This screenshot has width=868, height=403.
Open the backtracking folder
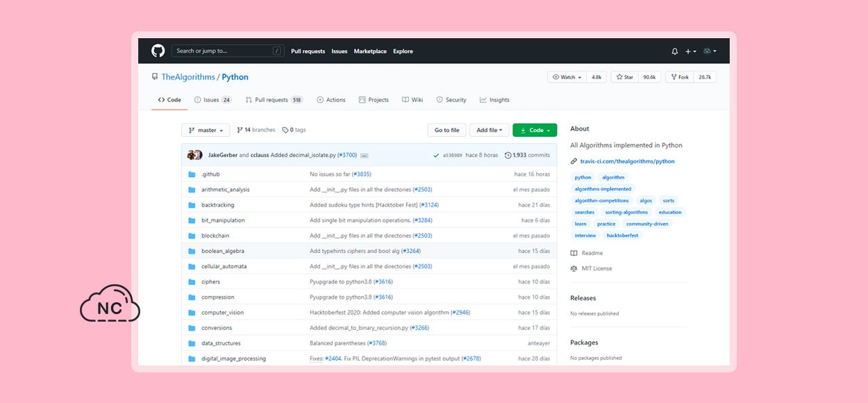(x=218, y=205)
